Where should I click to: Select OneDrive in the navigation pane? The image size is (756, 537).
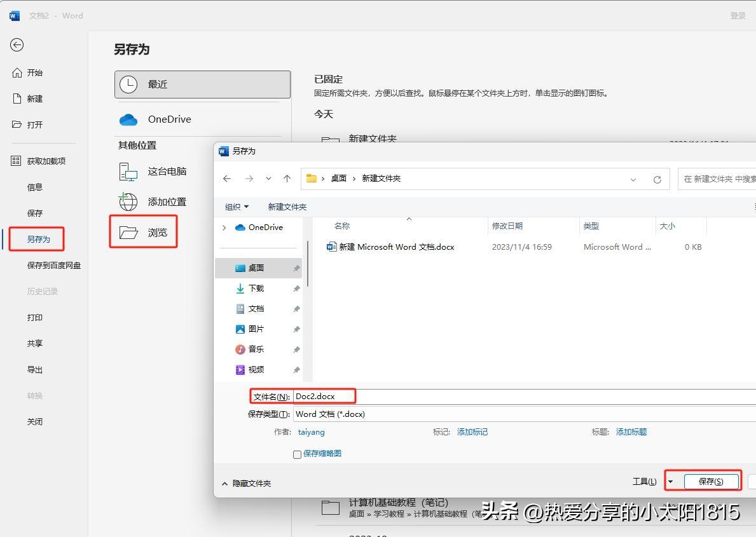coord(259,228)
